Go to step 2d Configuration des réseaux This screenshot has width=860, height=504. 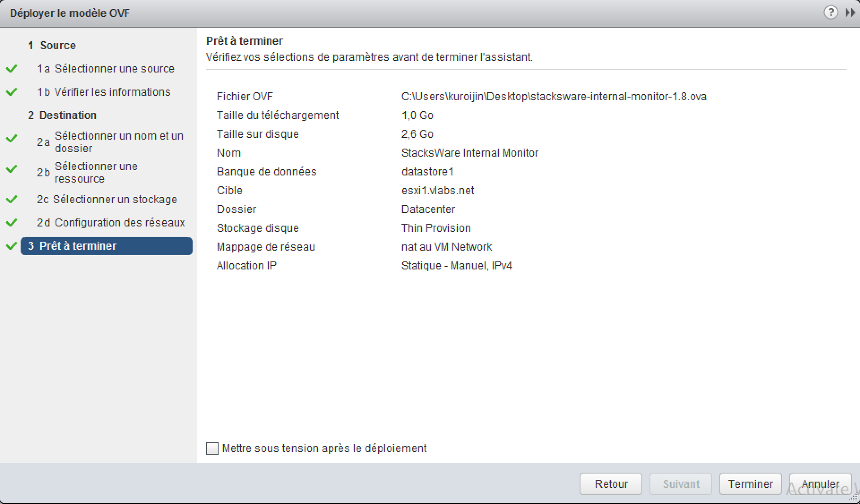click(111, 222)
